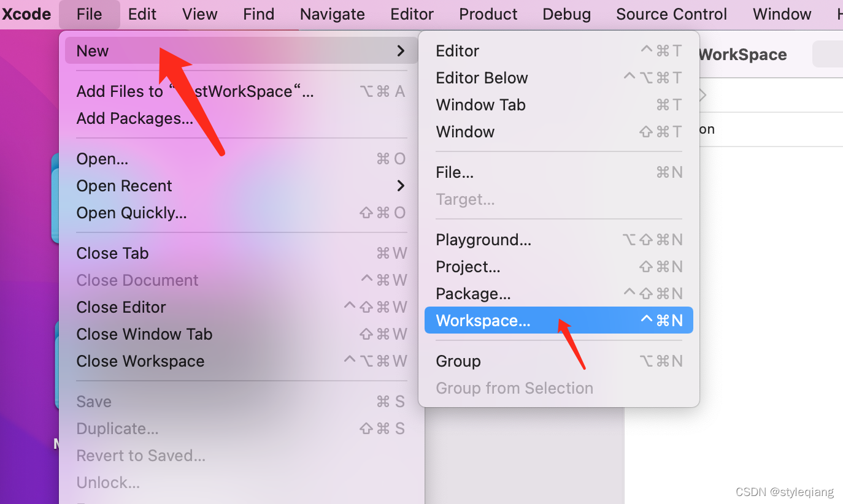Select Editor Below in submenu
The width and height of the screenshot is (843, 504).
coord(559,78)
